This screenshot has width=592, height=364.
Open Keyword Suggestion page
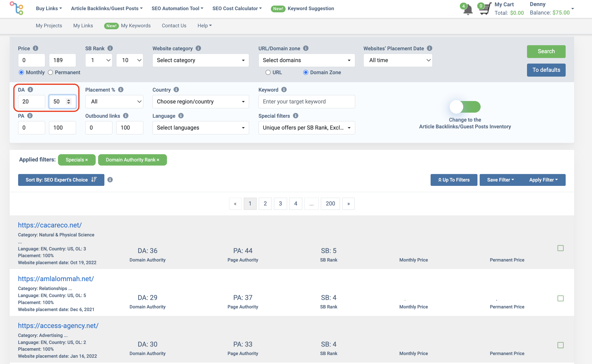(x=311, y=8)
